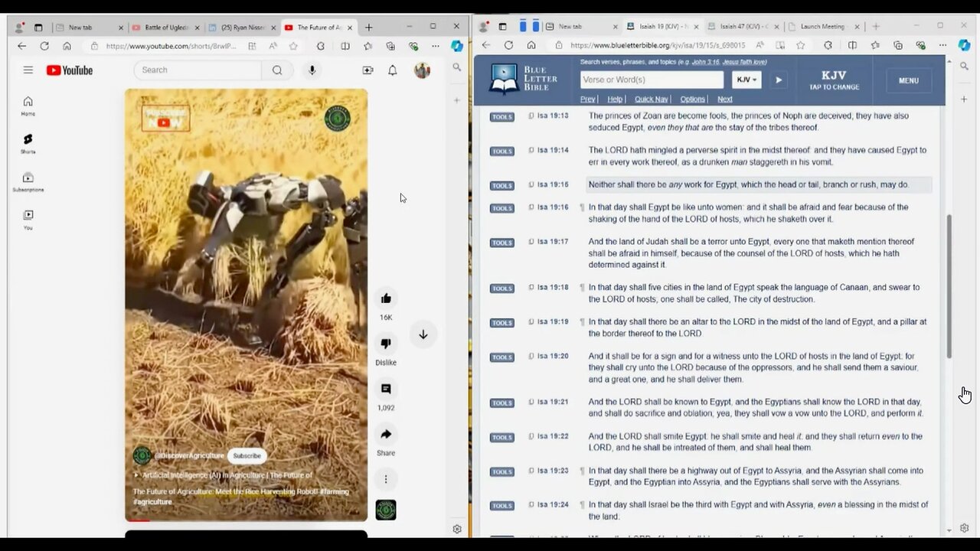The height and width of the screenshot is (551, 980).
Task: Start voice search with the microphone icon
Action: 312,70
